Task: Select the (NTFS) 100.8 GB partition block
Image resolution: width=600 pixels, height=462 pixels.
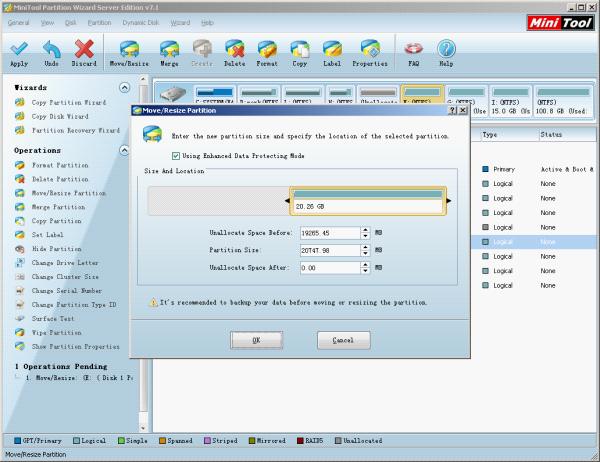Action: pyautogui.click(x=562, y=101)
